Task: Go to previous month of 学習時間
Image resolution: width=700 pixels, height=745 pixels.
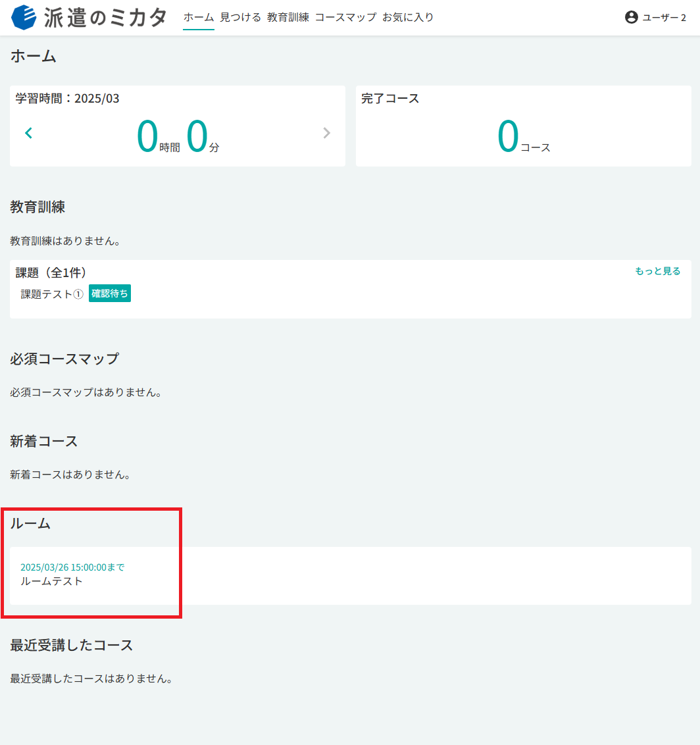Action: pos(28,133)
